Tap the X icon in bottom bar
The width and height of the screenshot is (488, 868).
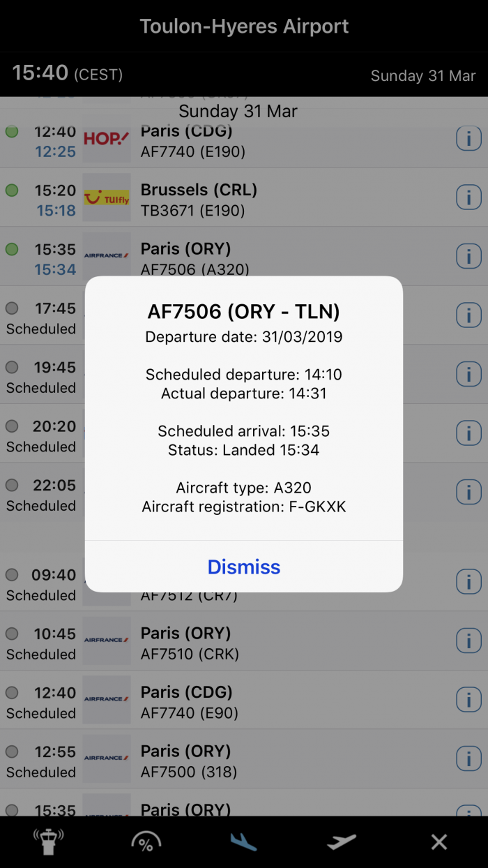439,842
